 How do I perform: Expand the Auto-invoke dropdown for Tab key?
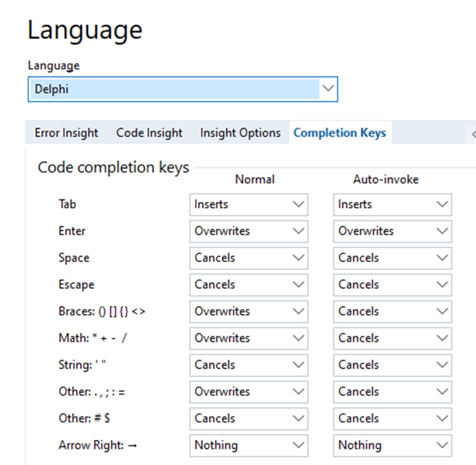tap(392, 204)
